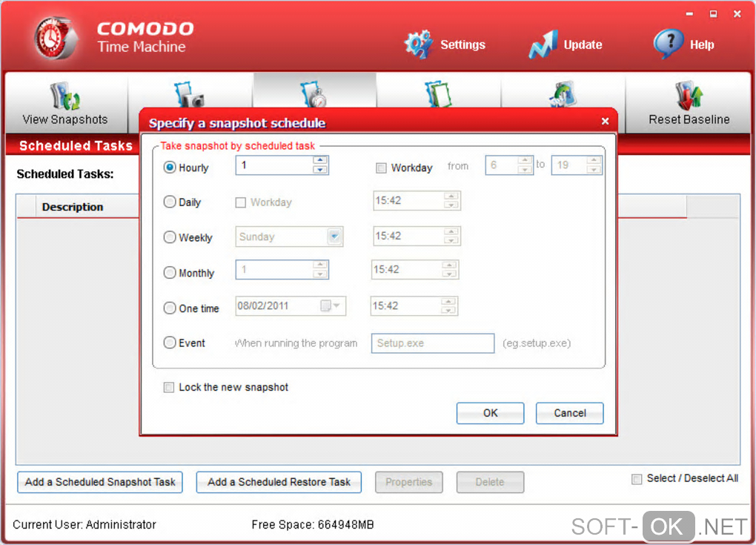This screenshot has width=756, height=545.
Task: Open Help via the question-mark icon
Action: coord(669,44)
